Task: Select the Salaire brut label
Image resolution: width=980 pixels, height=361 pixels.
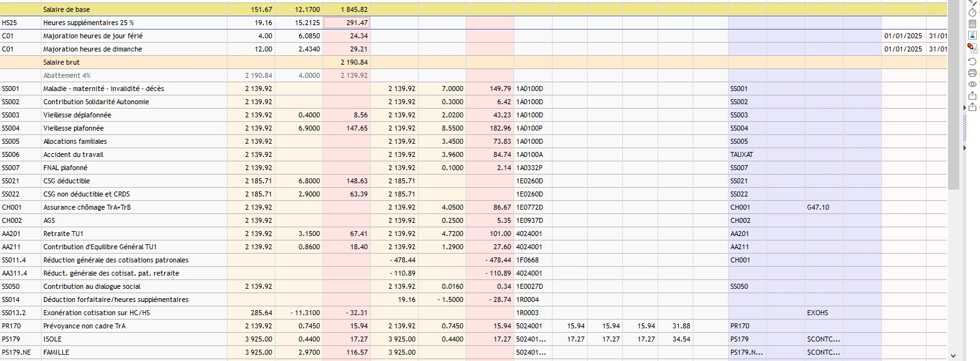Action: click(61, 62)
